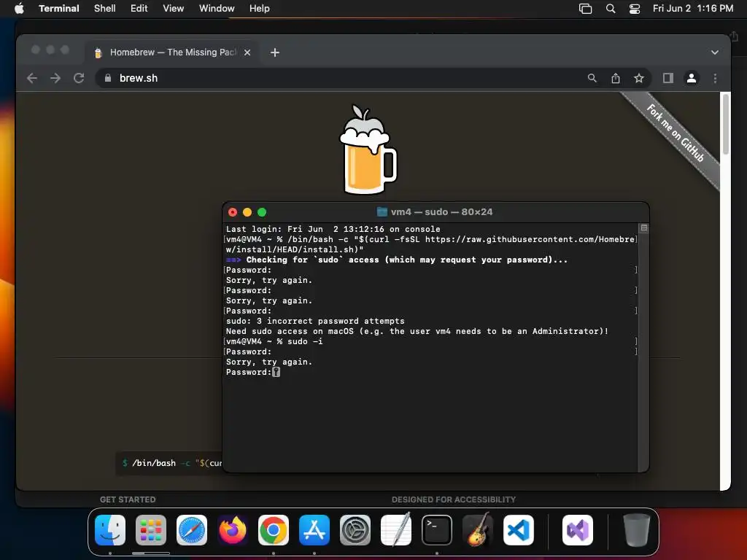
Task: Open Chrome profile avatar
Action: coord(692,78)
